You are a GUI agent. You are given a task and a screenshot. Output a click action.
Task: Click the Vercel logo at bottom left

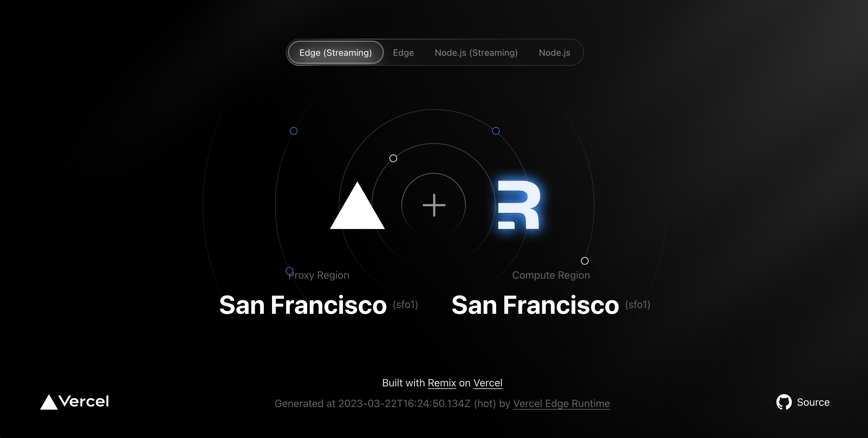click(x=75, y=402)
